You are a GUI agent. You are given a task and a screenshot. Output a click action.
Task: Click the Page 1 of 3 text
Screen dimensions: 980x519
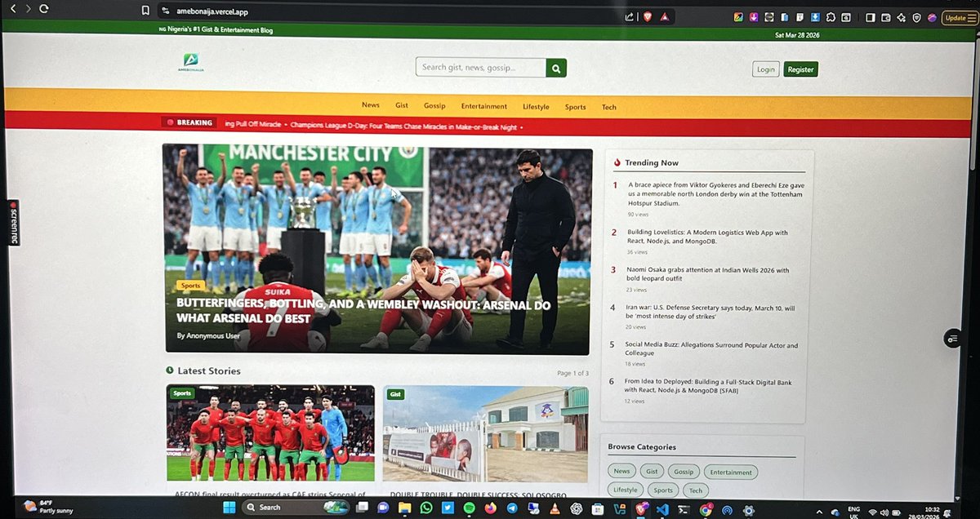[572, 373]
